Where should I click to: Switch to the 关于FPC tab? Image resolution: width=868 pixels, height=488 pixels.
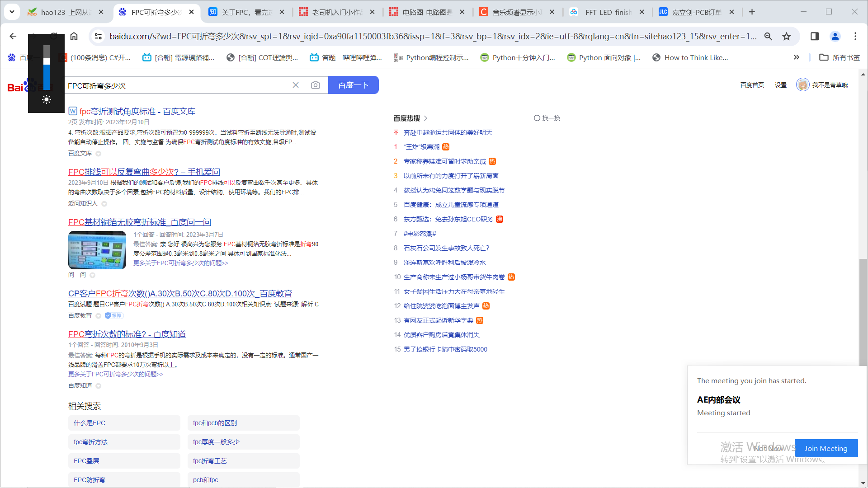click(x=246, y=12)
